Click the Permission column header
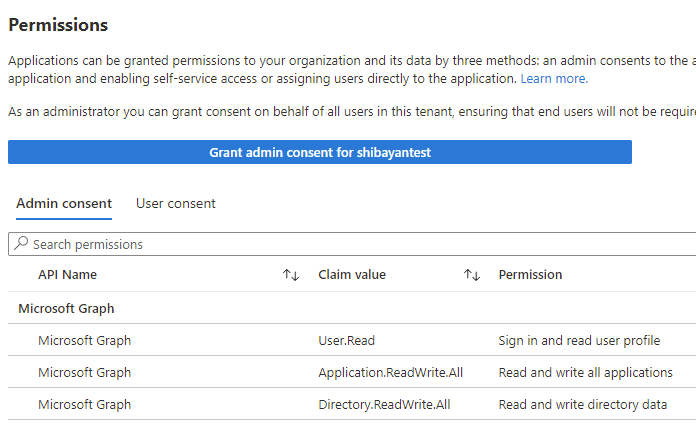 point(530,275)
